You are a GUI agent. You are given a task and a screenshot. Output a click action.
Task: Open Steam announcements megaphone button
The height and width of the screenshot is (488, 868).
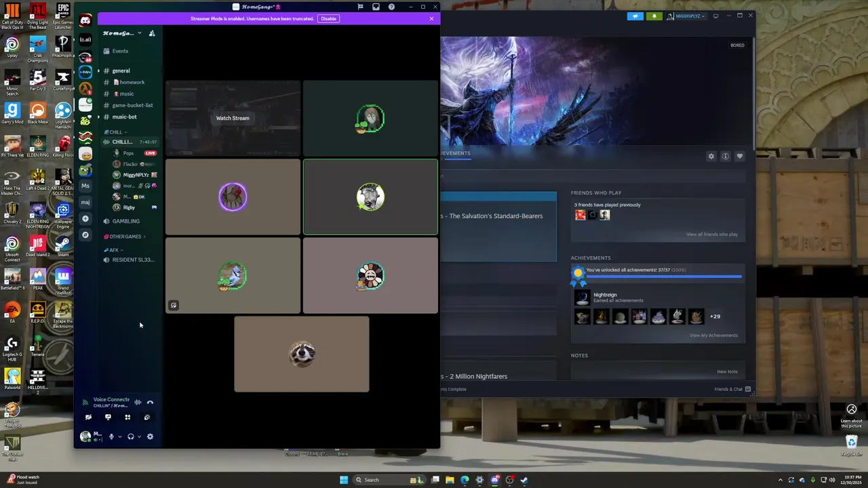click(x=635, y=16)
